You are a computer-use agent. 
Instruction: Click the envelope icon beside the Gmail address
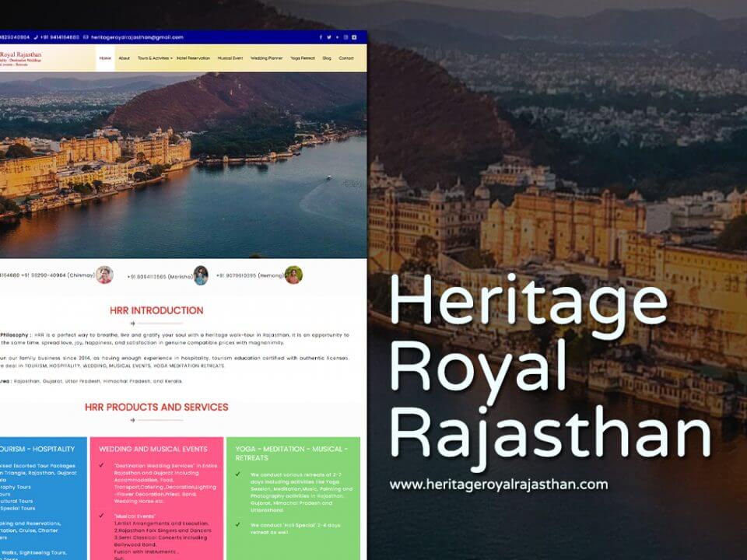(86, 37)
